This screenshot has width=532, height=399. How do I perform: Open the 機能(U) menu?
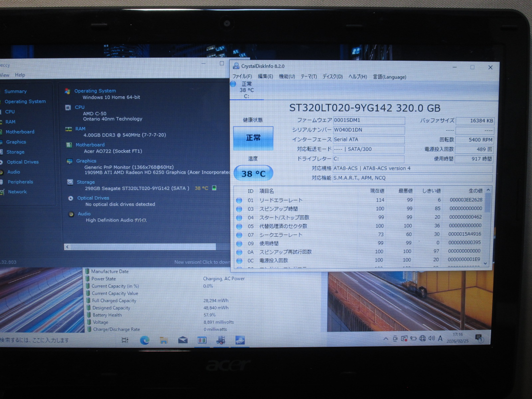287,76
